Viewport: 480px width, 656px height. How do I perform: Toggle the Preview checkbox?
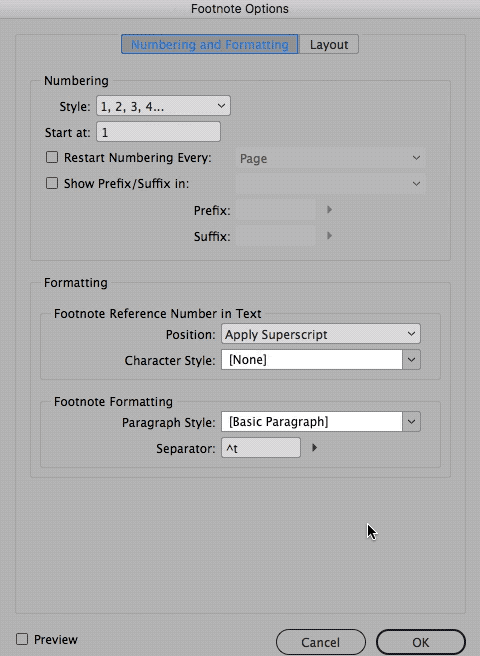coord(22,639)
